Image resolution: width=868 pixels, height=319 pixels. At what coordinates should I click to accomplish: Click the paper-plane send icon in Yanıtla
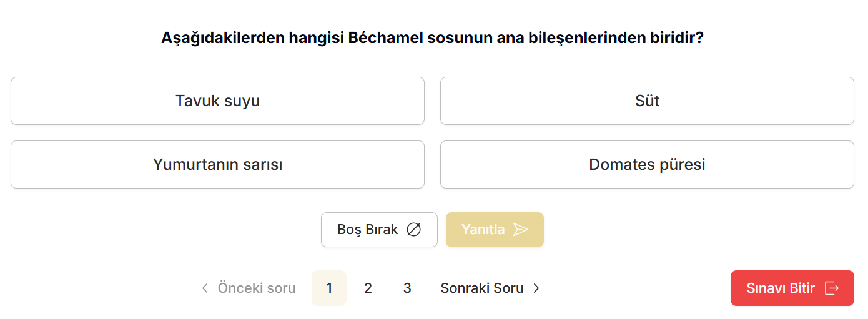coord(520,230)
